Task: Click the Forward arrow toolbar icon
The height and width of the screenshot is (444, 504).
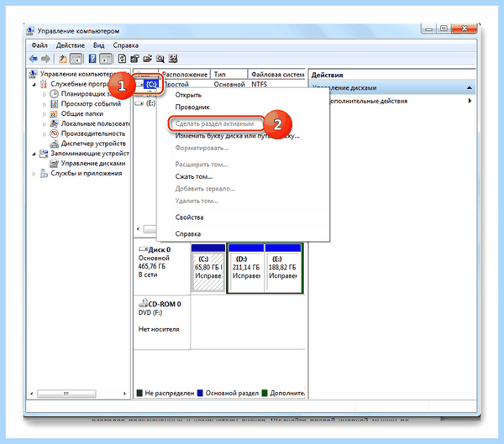Action: pyautogui.click(x=45, y=59)
